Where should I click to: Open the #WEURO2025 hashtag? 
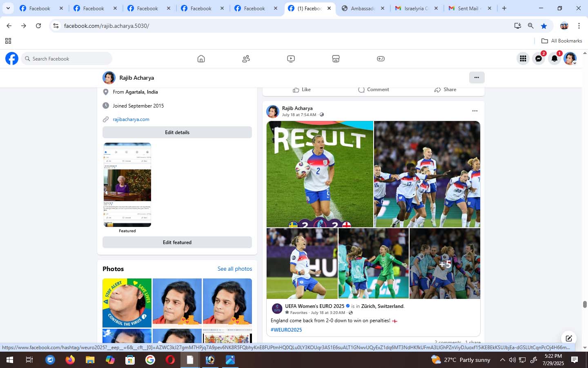(x=286, y=330)
